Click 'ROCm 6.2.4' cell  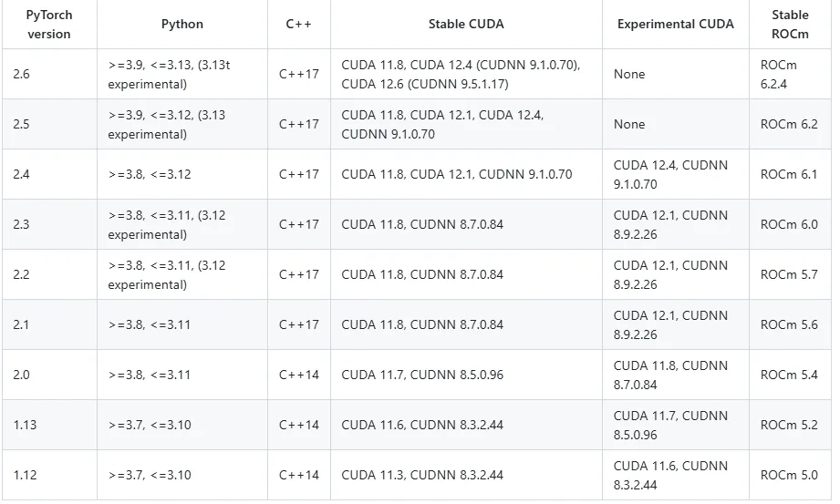(x=790, y=74)
